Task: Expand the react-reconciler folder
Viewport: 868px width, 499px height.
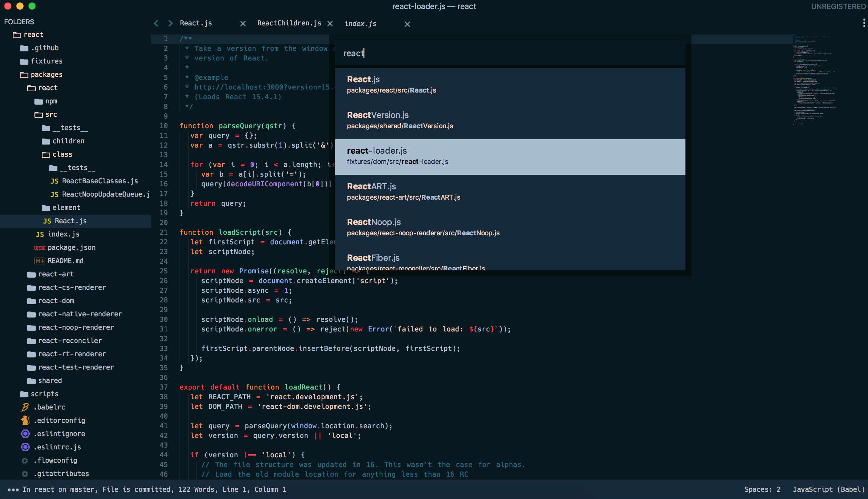Action: coord(31,341)
